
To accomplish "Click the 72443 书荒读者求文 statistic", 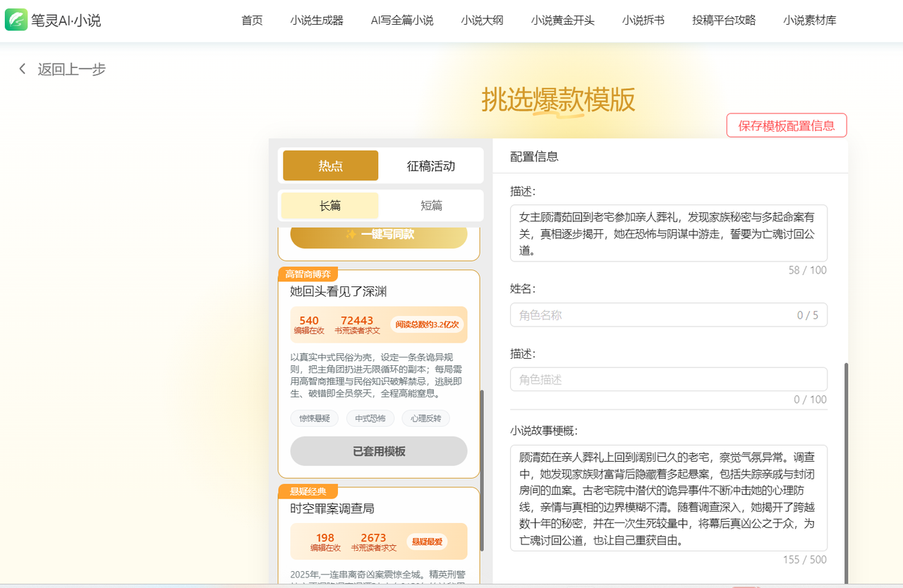I will [357, 324].
